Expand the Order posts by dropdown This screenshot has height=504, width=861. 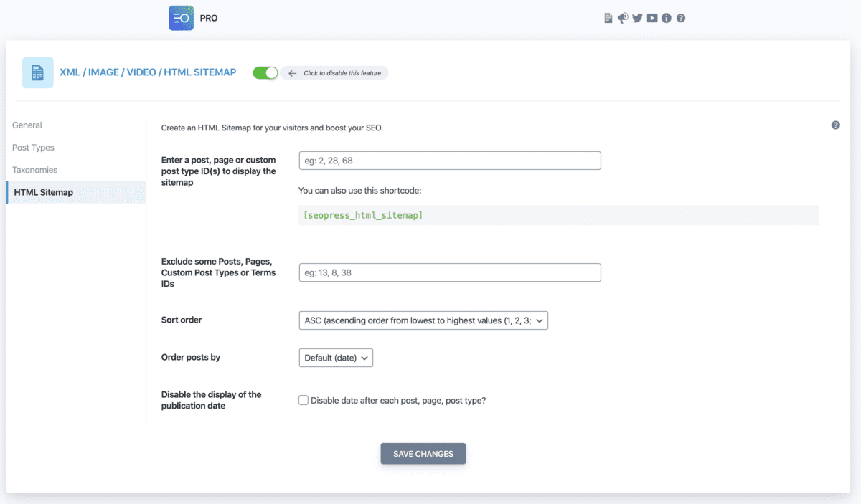pyautogui.click(x=336, y=358)
